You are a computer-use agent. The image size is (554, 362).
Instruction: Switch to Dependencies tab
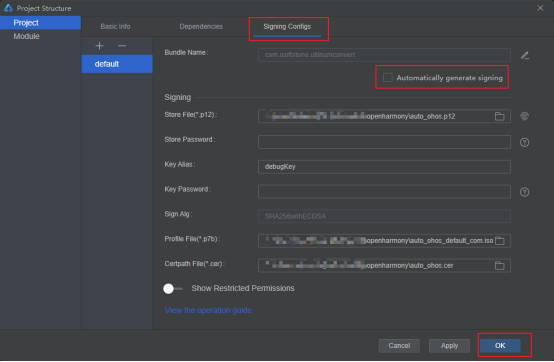click(201, 26)
